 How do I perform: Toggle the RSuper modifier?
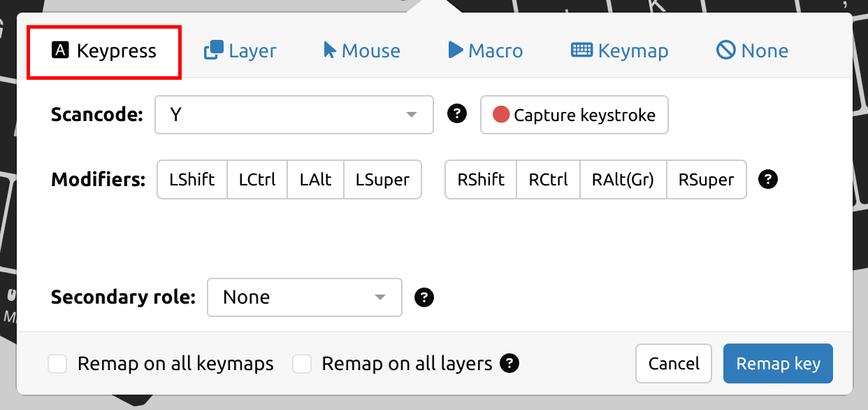[706, 180]
